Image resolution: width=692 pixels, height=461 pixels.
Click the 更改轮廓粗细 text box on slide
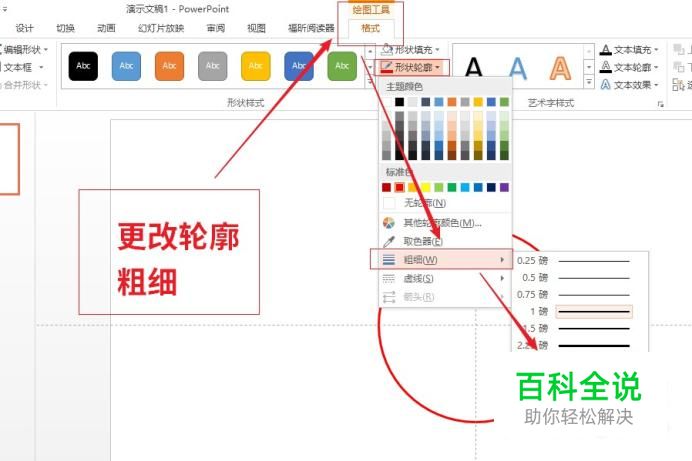[169, 252]
